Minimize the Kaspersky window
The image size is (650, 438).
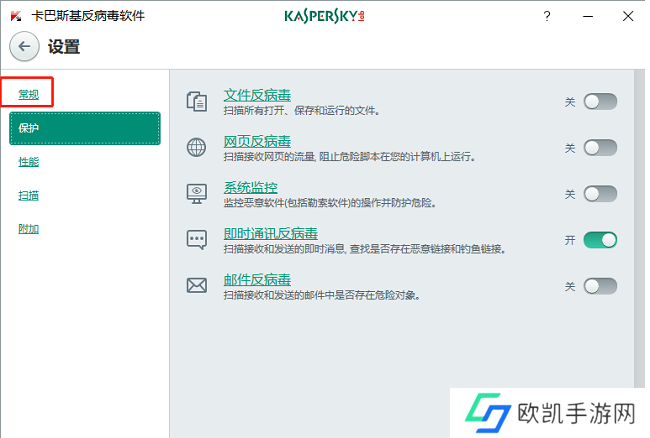(588, 16)
